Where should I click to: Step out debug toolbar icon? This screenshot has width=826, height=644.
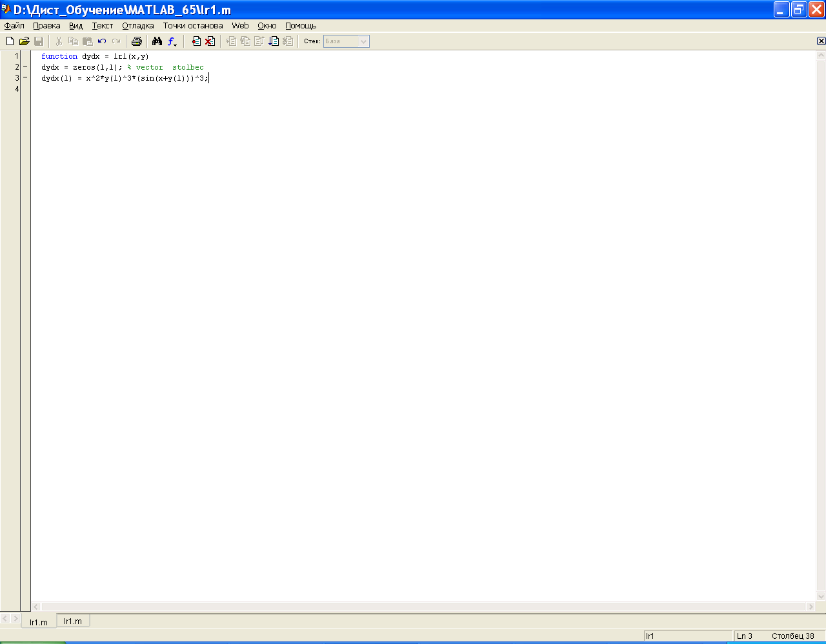[259, 41]
